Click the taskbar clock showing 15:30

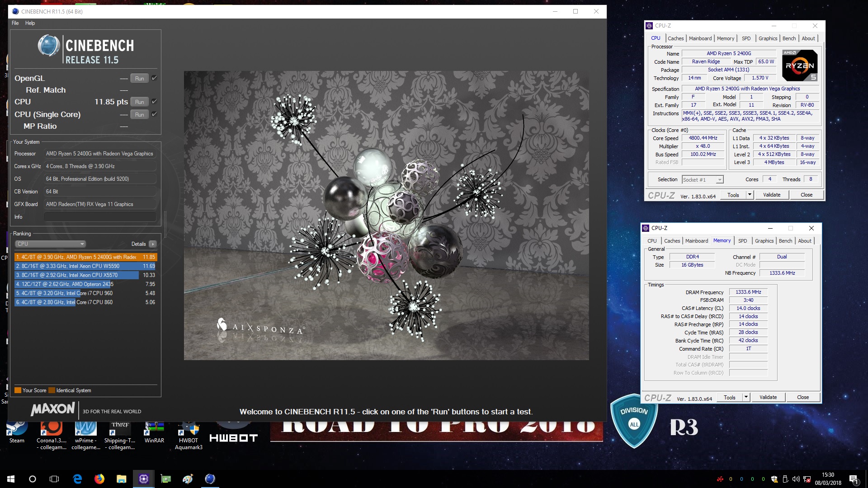pos(828,479)
